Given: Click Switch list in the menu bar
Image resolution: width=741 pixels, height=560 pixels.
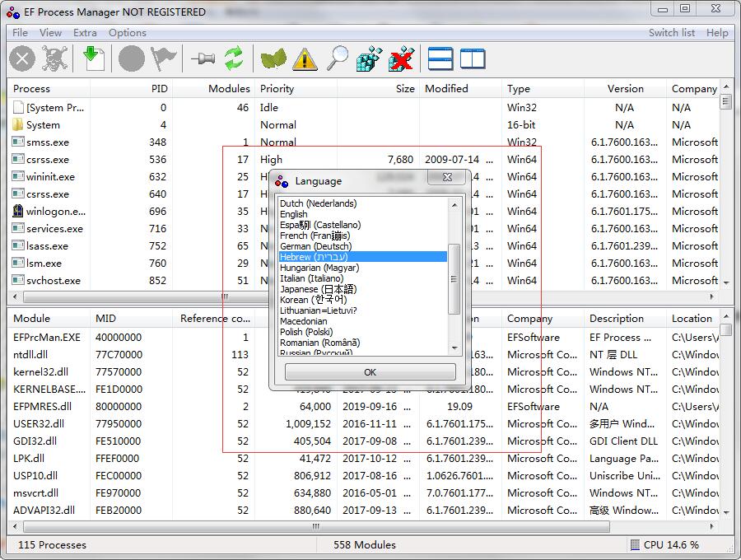Looking at the screenshot, I should 671,33.
